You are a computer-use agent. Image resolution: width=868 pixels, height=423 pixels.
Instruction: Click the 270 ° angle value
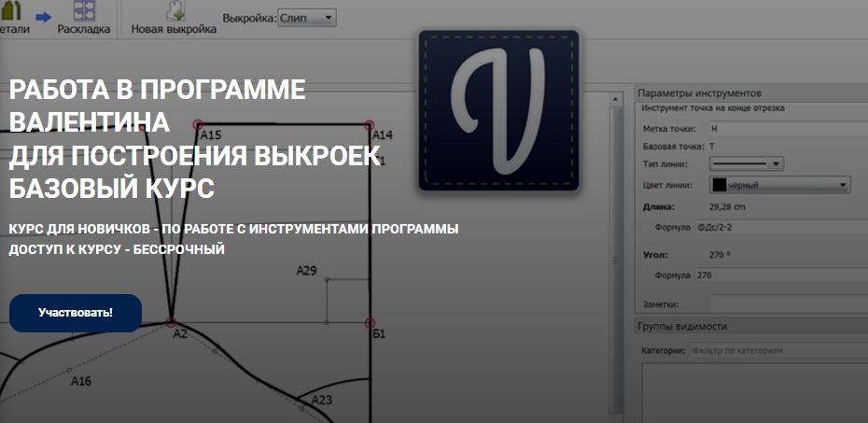coord(721,255)
